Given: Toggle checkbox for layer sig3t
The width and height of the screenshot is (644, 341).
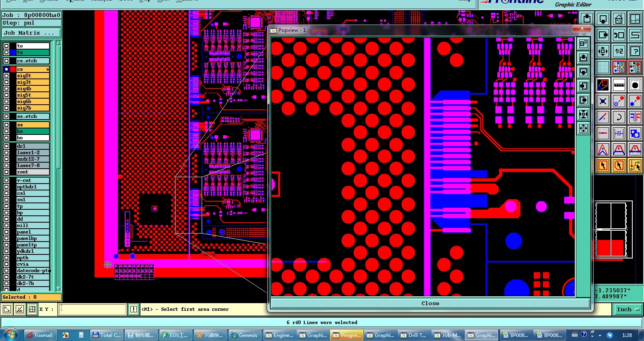Looking at the screenshot, I should (x=6, y=82).
